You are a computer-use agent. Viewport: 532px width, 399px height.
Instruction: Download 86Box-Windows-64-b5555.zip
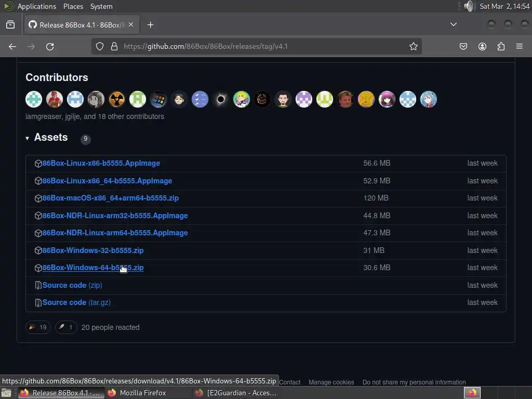(93, 268)
